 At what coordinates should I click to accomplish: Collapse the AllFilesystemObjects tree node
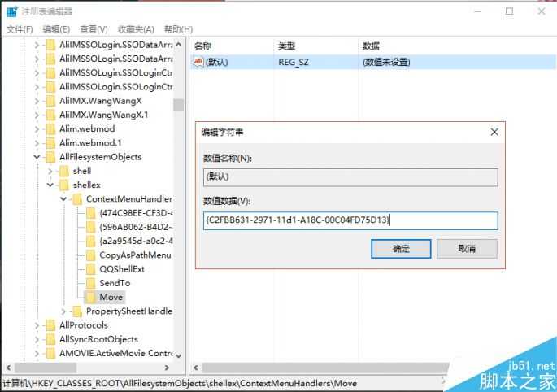pyautogui.click(x=37, y=157)
